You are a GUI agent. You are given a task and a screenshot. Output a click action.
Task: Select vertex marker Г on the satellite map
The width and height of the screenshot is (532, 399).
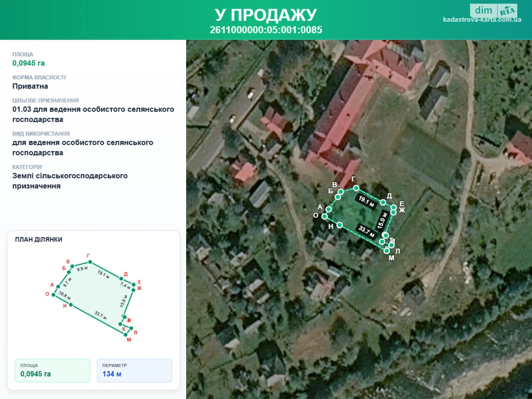pyautogui.click(x=356, y=188)
